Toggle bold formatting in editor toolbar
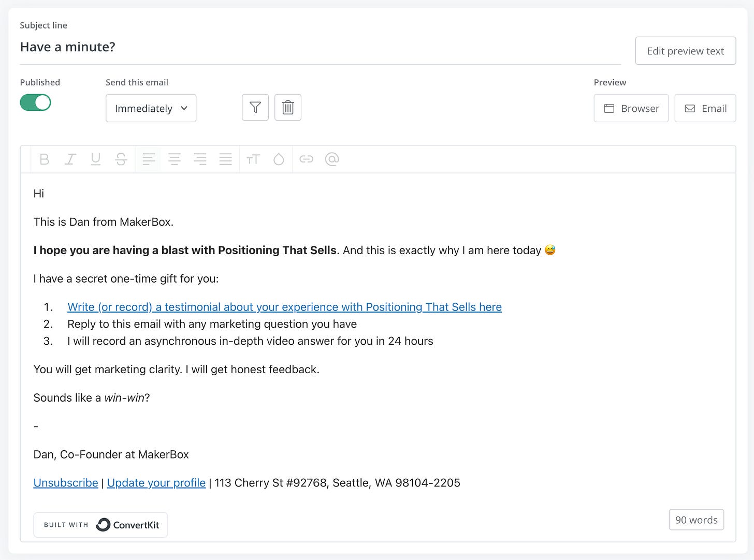This screenshot has height=560, width=754. [x=45, y=159]
